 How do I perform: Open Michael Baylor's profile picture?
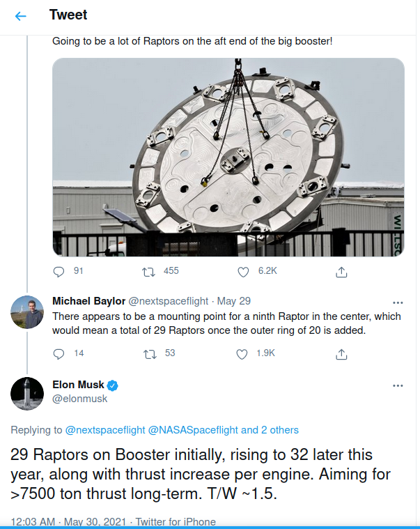coord(28,312)
